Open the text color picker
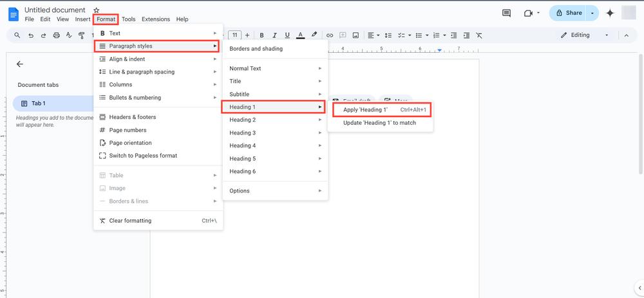 [301, 35]
